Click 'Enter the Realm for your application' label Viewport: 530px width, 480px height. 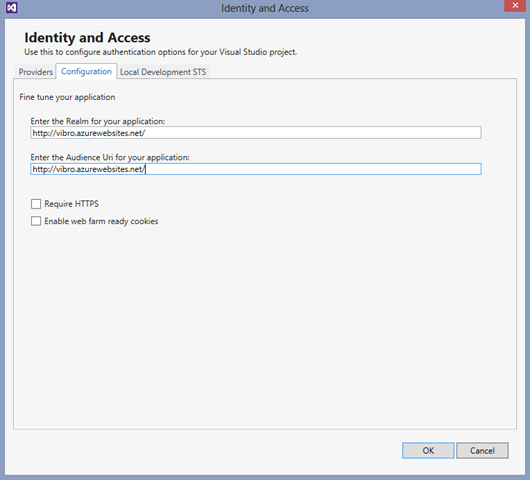tap(98, 121)
